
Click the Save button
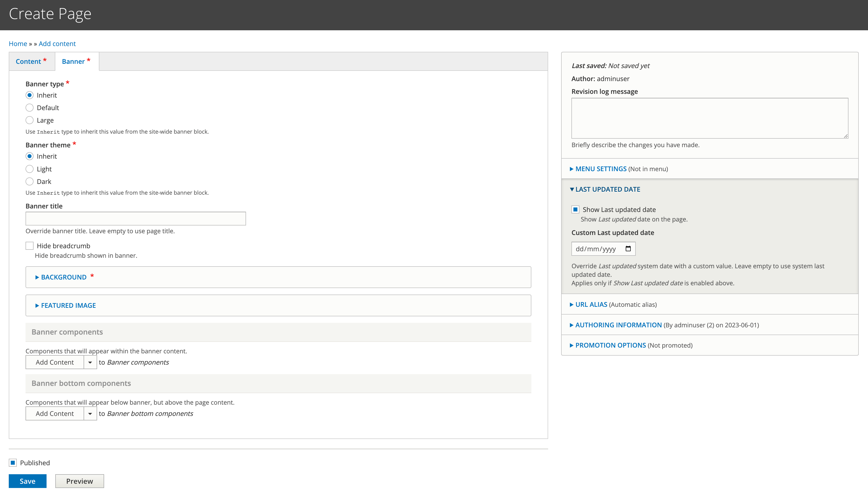pyautogui.click(x=28, y=481)
